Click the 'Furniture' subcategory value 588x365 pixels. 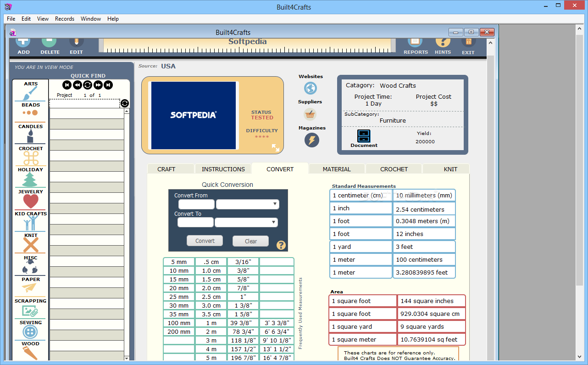pos(393,120)
